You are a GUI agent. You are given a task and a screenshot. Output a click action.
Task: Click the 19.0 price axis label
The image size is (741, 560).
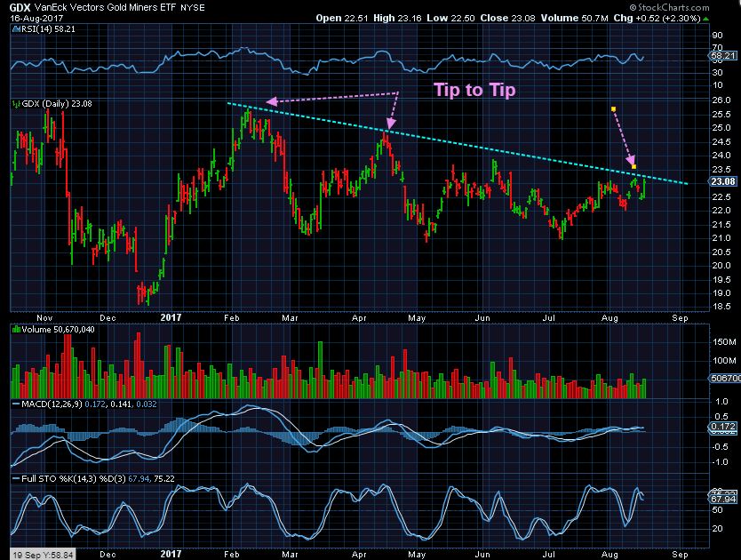click(721, 292)
